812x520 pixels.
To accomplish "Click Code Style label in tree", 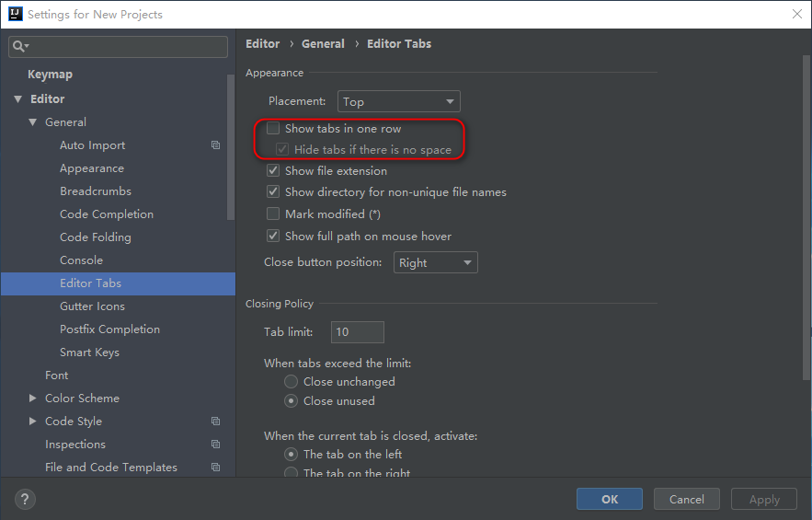I will tap(73, 421).
